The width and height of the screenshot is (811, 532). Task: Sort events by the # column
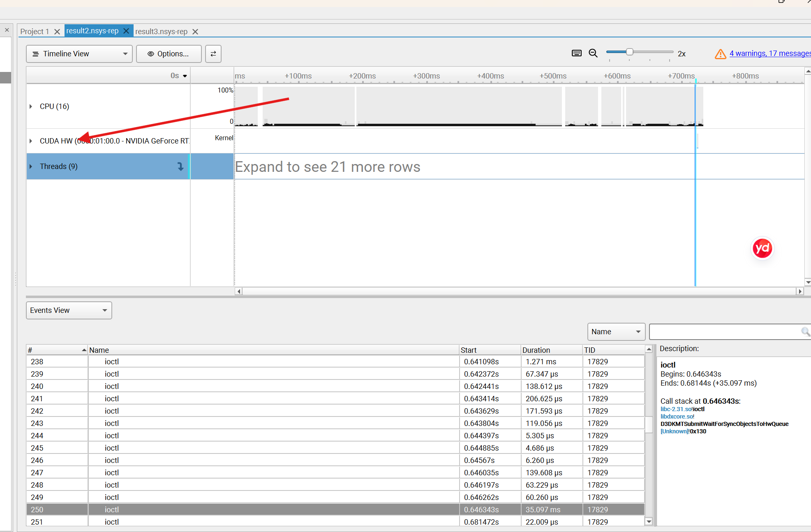coord(57,350)
